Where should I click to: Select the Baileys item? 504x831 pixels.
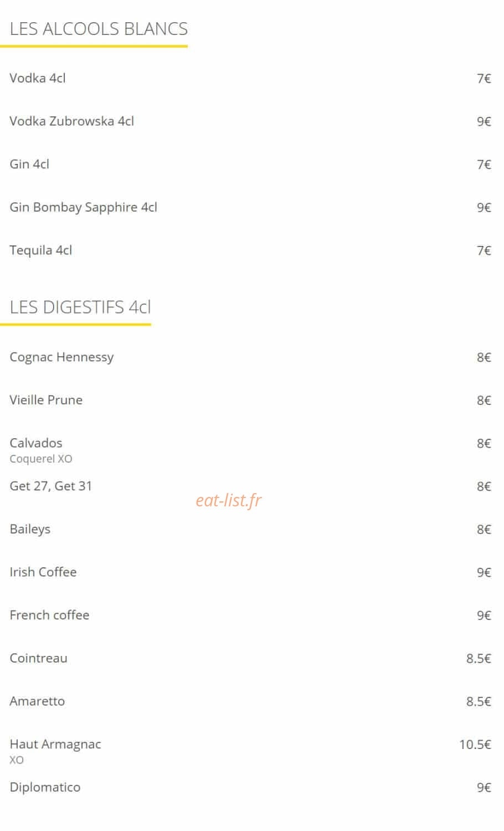30,529
